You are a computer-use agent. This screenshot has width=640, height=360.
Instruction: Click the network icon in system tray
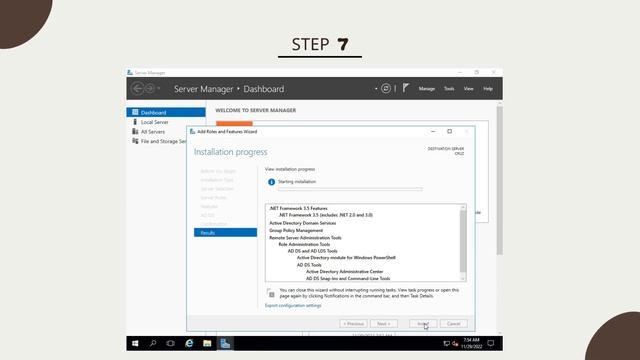[447, 344]
